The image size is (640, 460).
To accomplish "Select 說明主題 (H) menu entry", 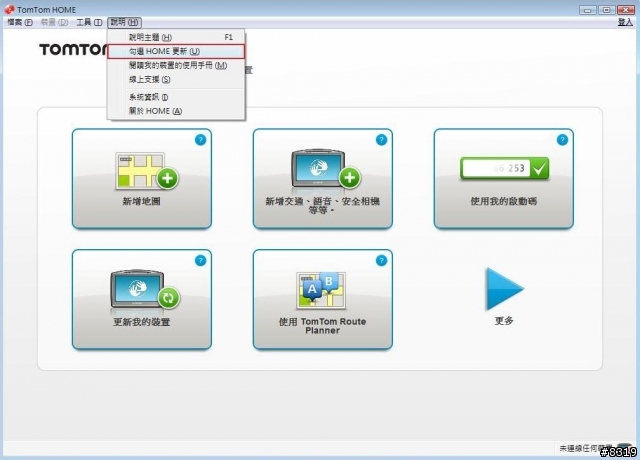I will coord(176,37).
